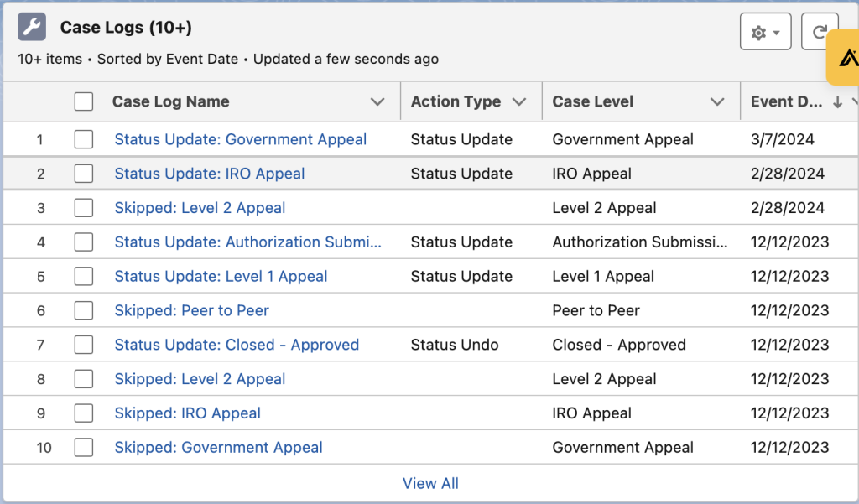Tick the checkbox on row 10
This screenshot has width=859, height=504.
click(x=84, y=448)
